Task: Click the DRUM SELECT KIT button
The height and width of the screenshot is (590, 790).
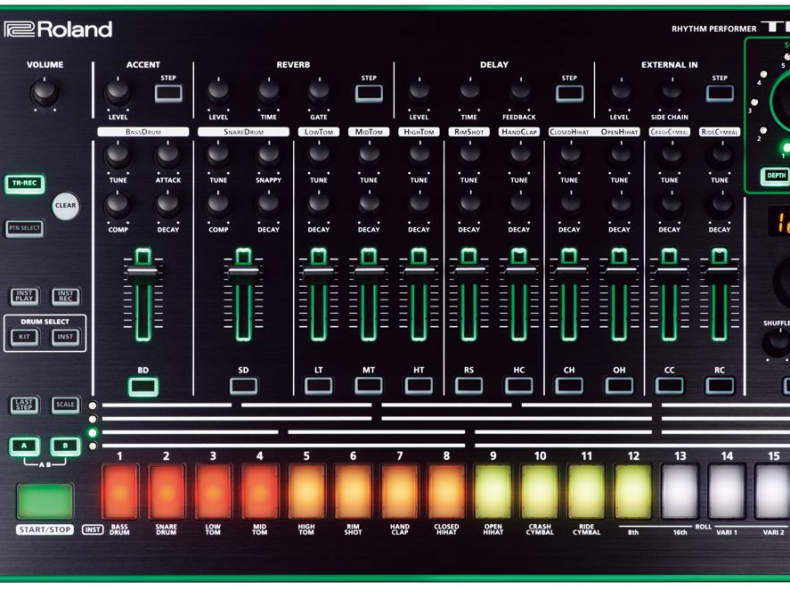Action: (24, 337)
